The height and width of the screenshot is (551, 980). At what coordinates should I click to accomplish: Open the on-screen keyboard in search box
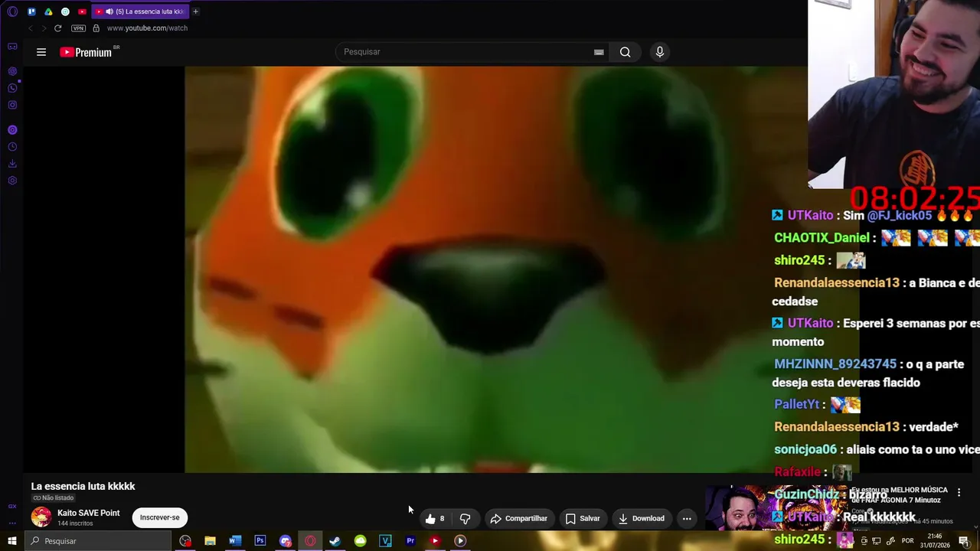(599, 52)
